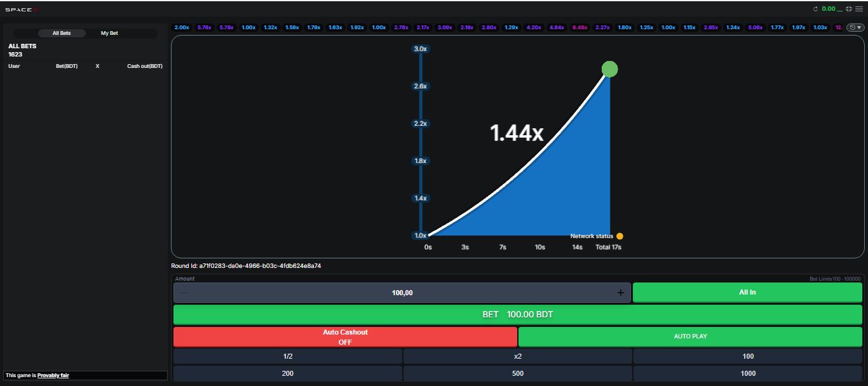This screenshot has height=386, width=868.
Task: Refresh the balance with the reload icon
Action: pyautogui.click(x=815, y=9)
